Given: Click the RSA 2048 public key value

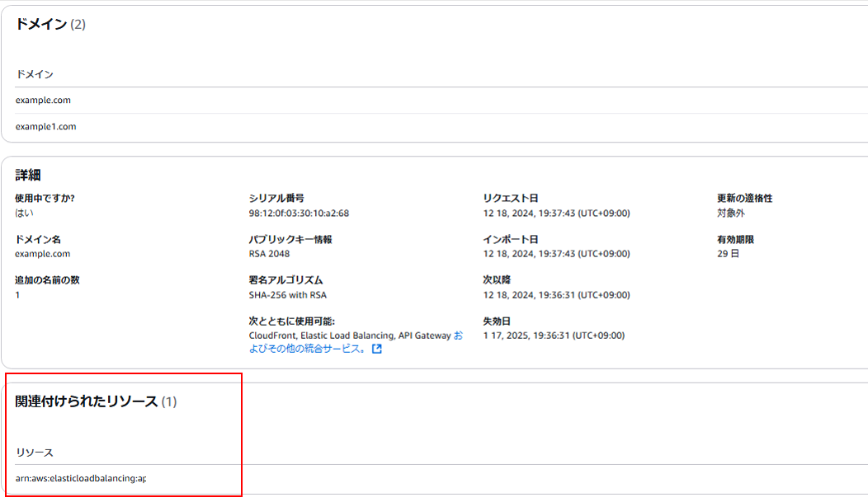Looking at the screenshot, I should point(269,254).
